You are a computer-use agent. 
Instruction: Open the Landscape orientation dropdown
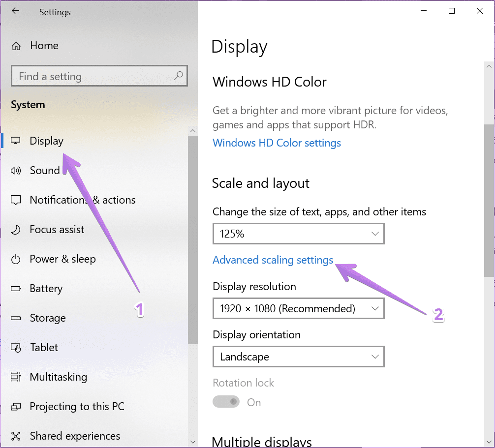coord(299,357)
